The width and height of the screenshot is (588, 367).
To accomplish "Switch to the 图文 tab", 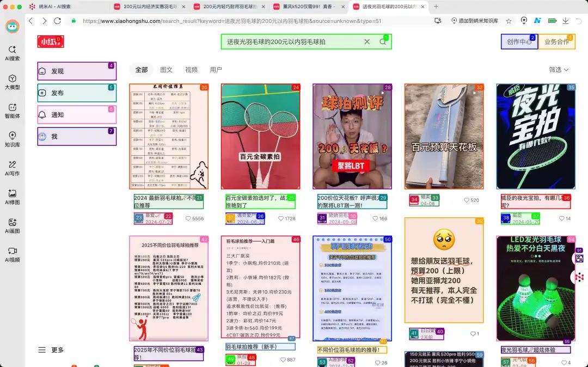I will pos(166,70).
